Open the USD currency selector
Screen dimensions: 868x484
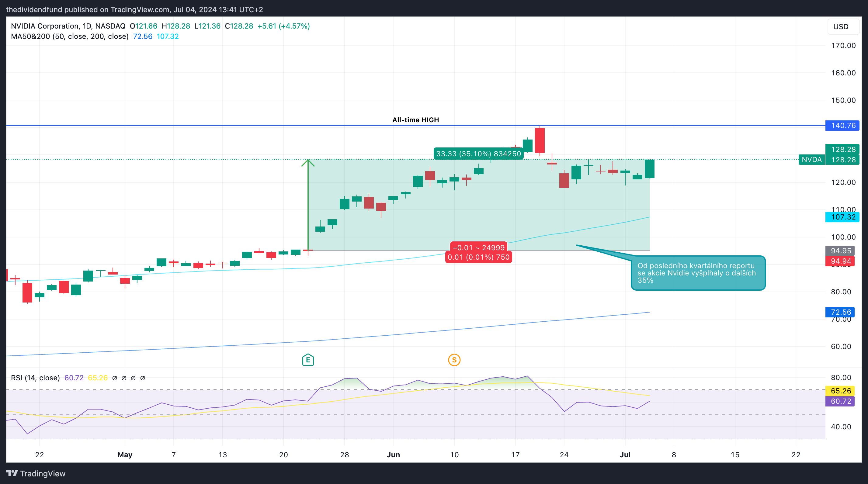pos(843,27)
